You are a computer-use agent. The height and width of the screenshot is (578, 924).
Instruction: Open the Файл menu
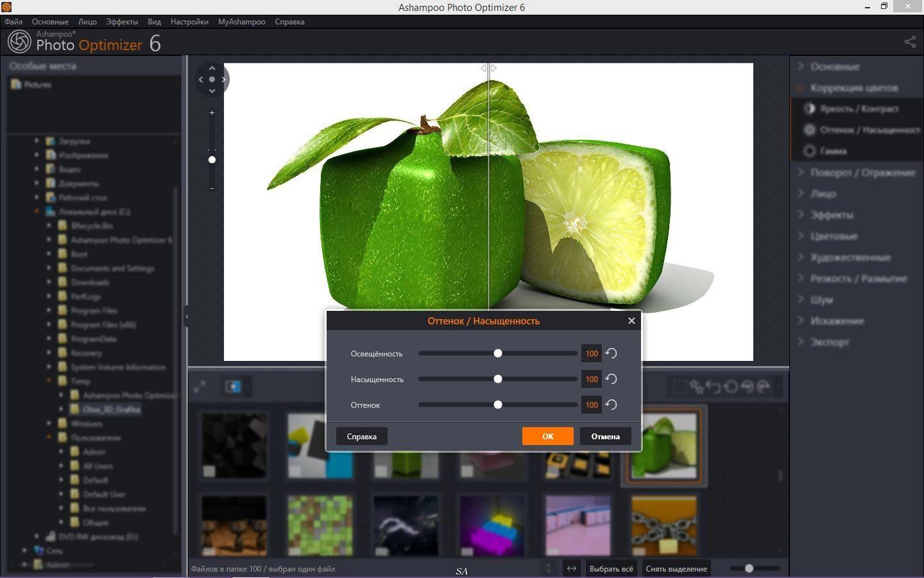click(13, 22)
